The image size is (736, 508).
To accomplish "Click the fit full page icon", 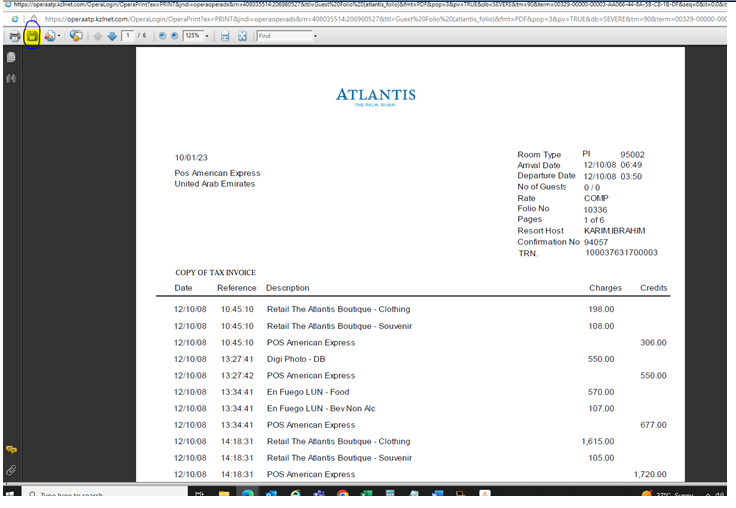I will (x=242, y=36).
